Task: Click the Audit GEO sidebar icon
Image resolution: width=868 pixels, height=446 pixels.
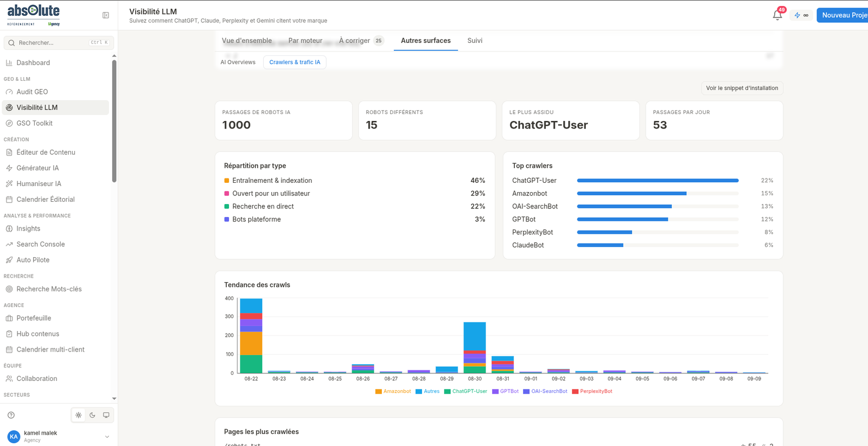Action: (9, 92)
